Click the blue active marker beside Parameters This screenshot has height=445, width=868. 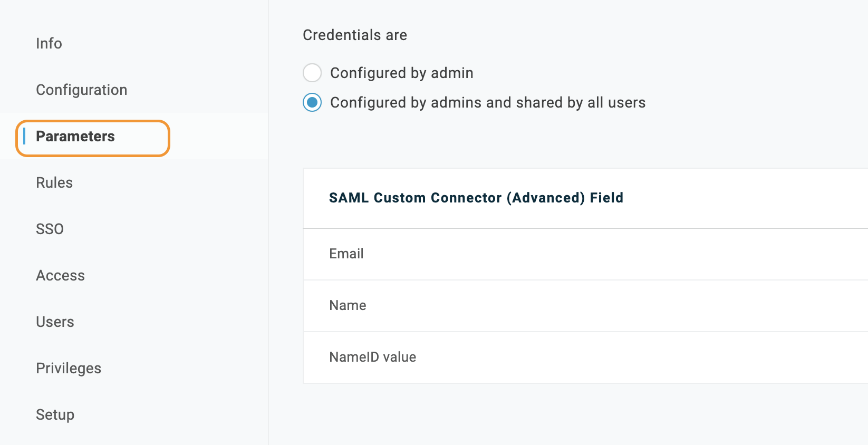(24, 137)
